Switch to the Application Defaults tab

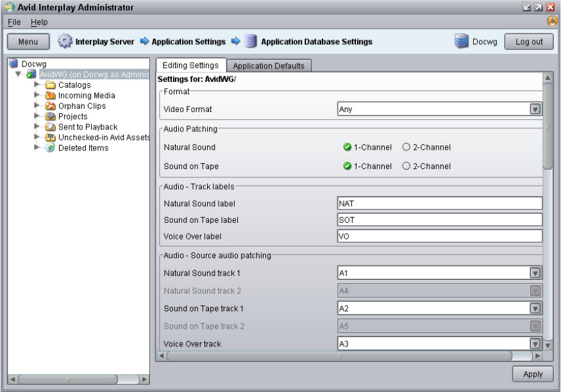(x=269, y=65)
